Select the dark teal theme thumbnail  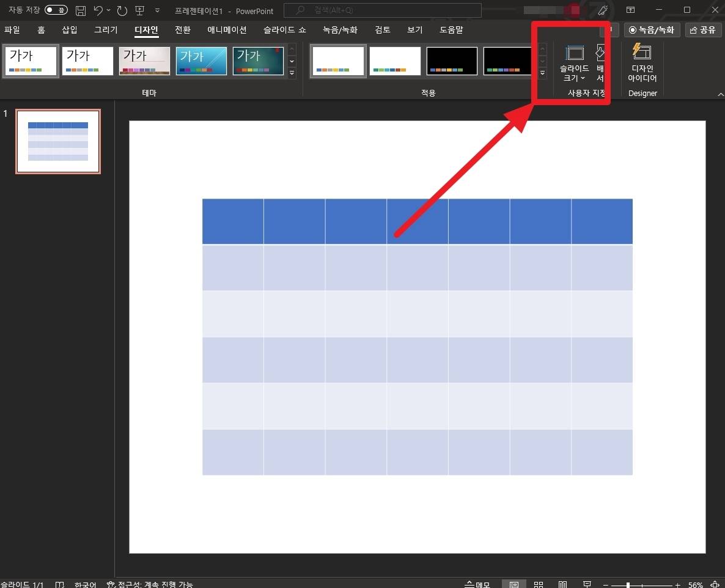pos(258,61)
